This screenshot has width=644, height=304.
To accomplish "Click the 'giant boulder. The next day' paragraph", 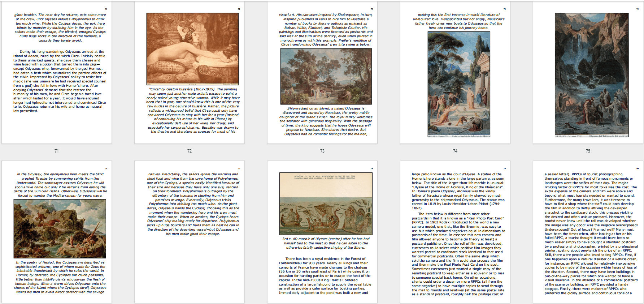I will [60, 28].
